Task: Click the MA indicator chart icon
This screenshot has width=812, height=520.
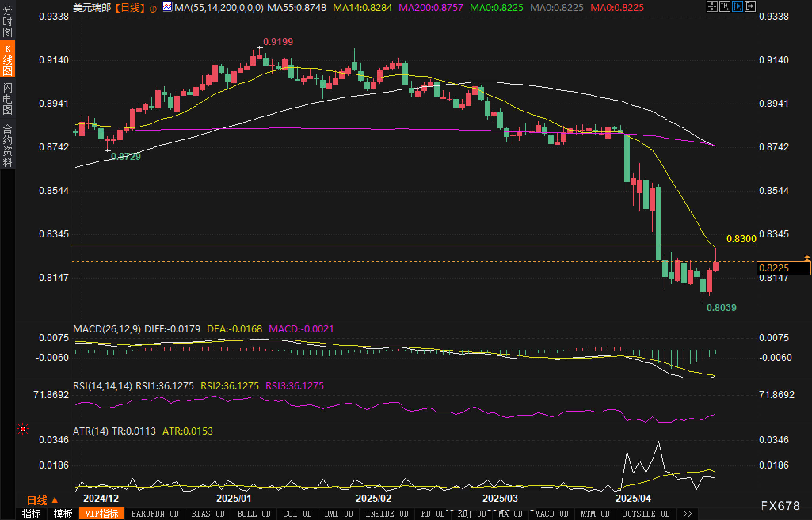Action: 168,7
